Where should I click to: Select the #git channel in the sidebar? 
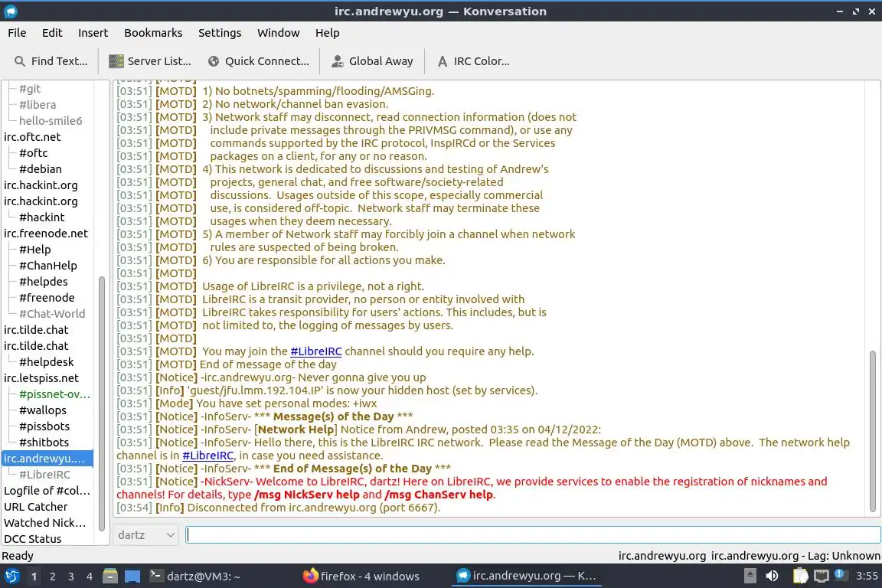(30, 88)
